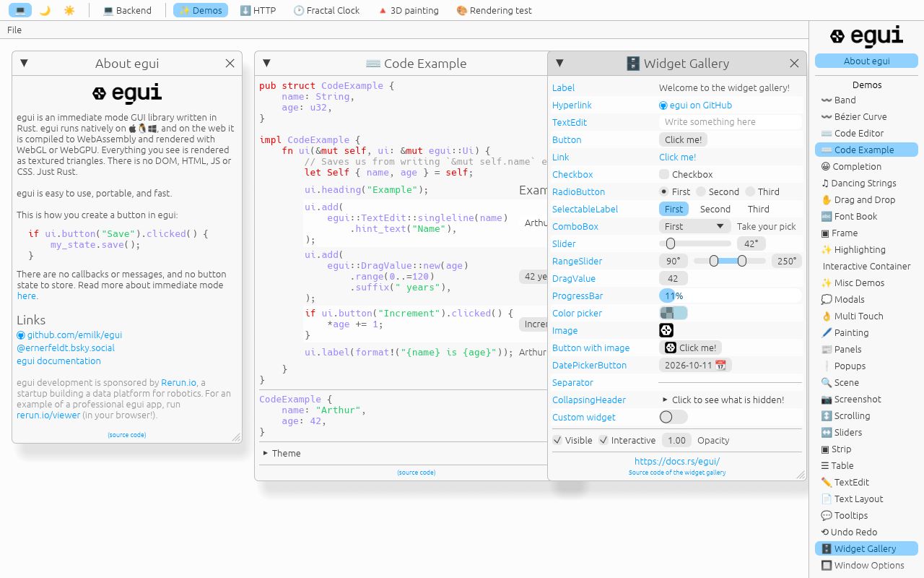Click the egui logo image in Widget Gallery
The image size is (924, 578).
[x=666, y=330]
